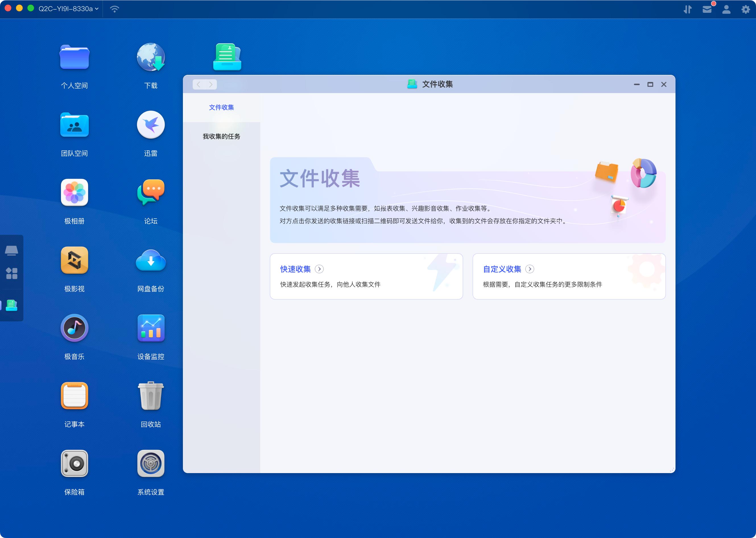Open 系统设置 system settings

coord(151,464)
